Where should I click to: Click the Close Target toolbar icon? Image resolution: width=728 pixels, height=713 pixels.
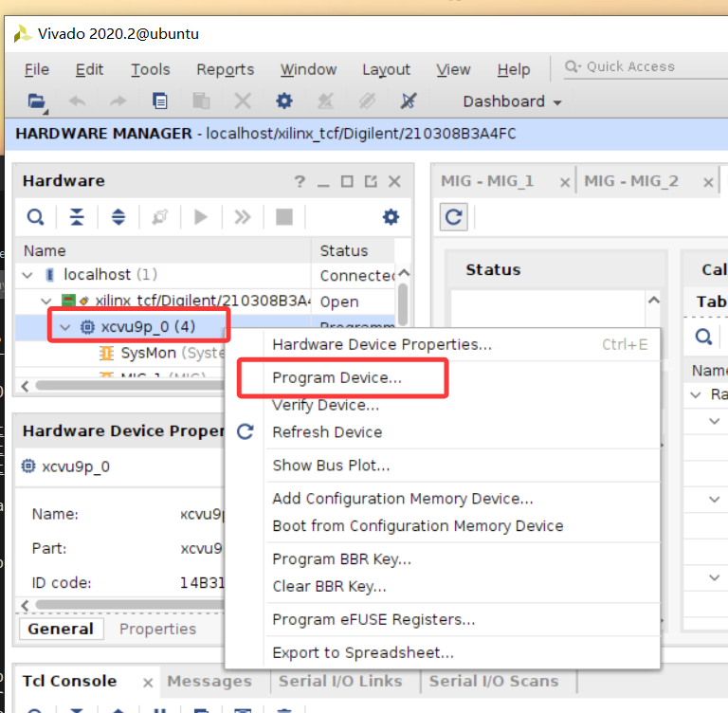pyautogui.click(x=367, y=101)
